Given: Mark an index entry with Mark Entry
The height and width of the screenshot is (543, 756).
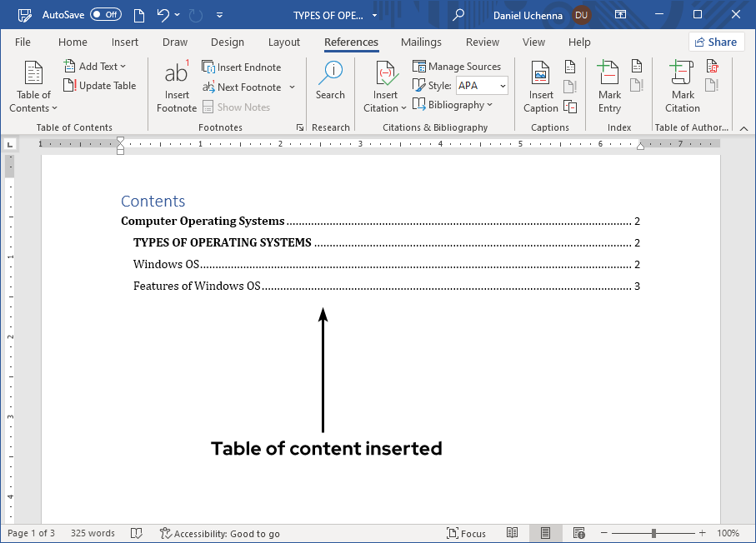Looking at the screenshot, I should (x=608, y=85).
